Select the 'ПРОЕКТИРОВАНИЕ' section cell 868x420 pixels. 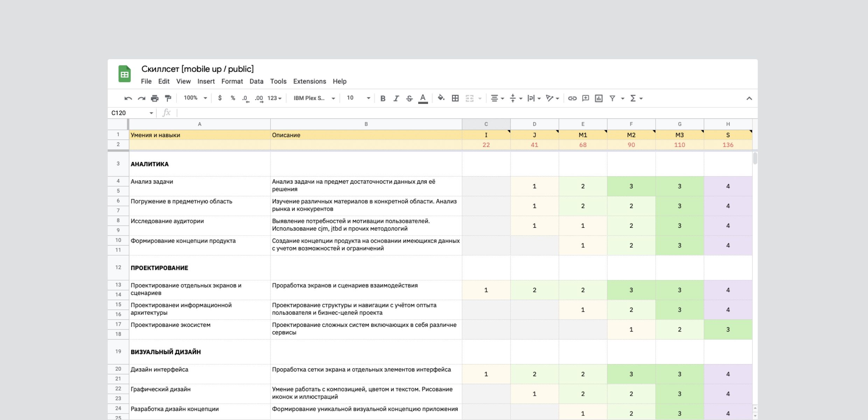click(x=199, y=268)
